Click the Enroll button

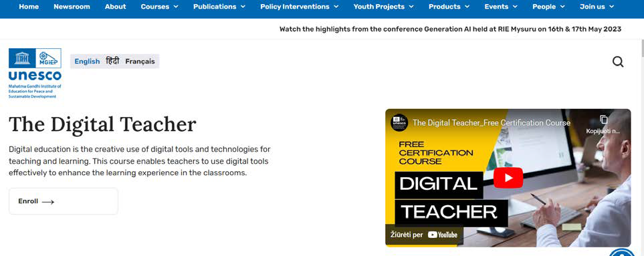(64, 201)
